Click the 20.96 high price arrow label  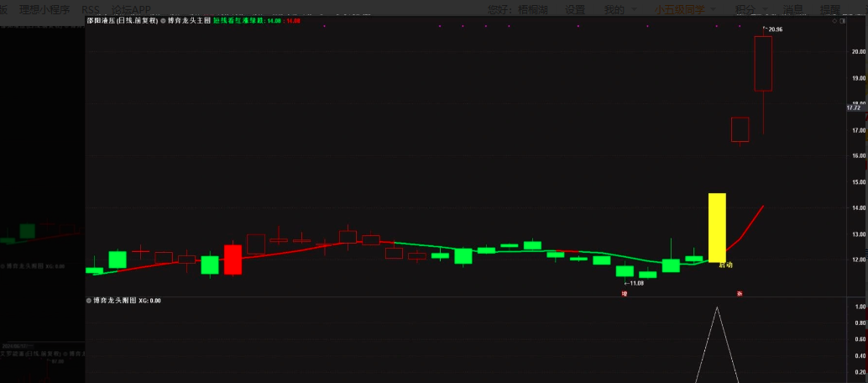click(x=773, y=29)
